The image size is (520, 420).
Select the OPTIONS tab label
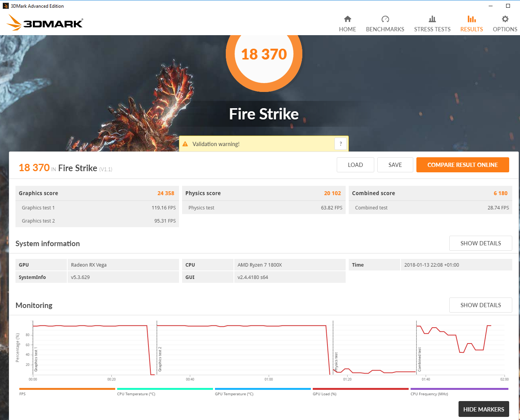505,29
